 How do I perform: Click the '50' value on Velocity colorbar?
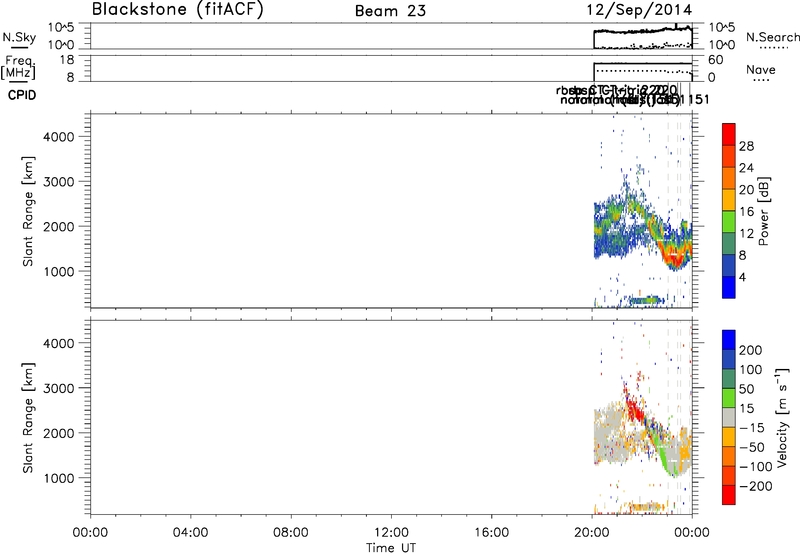click(x=747, y=389)
